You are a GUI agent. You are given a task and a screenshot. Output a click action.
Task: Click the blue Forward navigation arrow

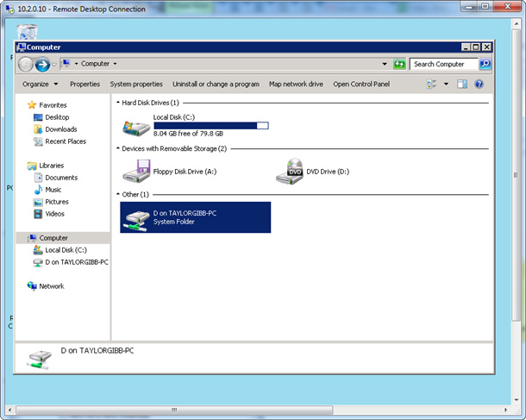click(42, 64)
